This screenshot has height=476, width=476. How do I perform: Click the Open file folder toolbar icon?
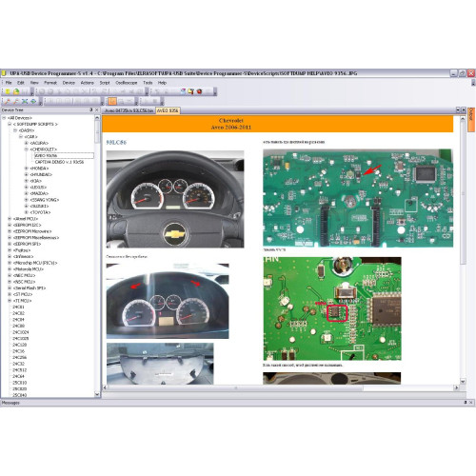point(16,91)
